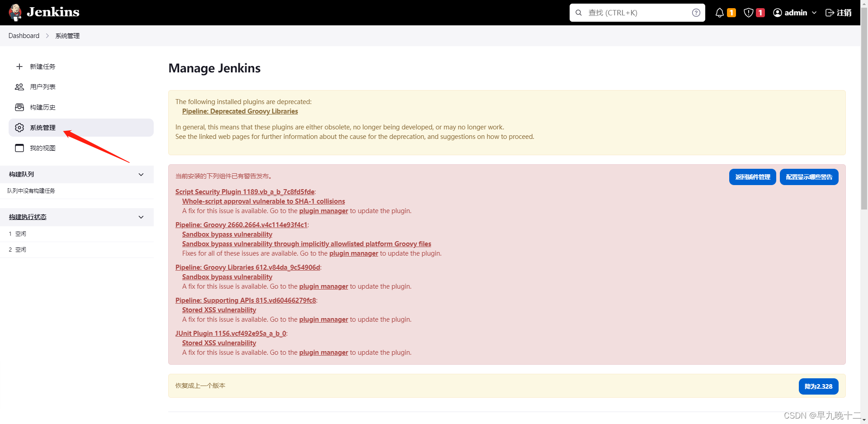Click the search magnifier icon
Image resolution: width=868 pixels, height=424 pixels.
pyautogui.click(x=579, y=13)
